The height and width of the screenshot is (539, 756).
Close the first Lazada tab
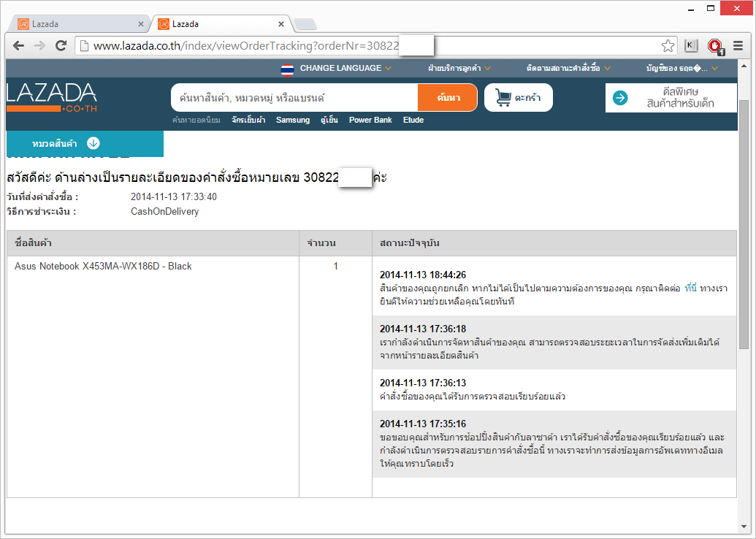pos(141,24)
